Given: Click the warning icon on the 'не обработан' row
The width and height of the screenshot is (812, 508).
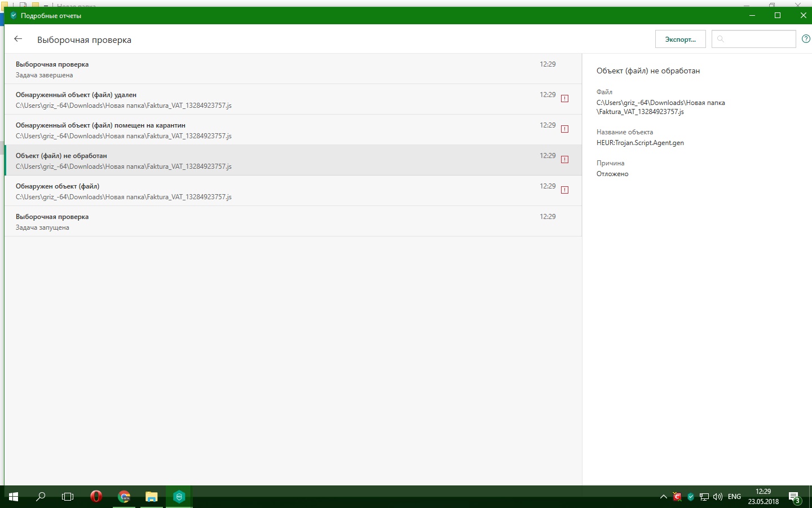Looking at the screenshot, I should click(564, 160).
